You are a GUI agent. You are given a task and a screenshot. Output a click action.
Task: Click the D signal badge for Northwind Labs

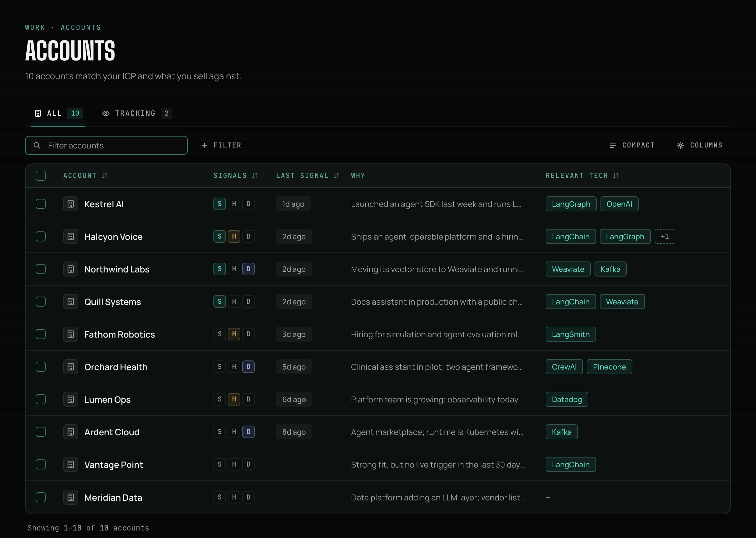click(x=248, y=269)
